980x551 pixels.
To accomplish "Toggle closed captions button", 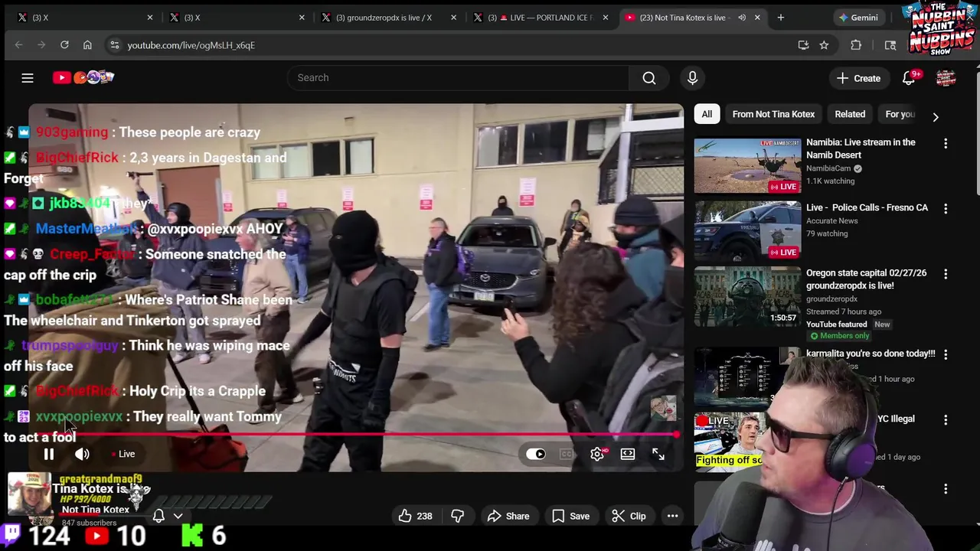I will pyautogui.click(x=567, y=455).
